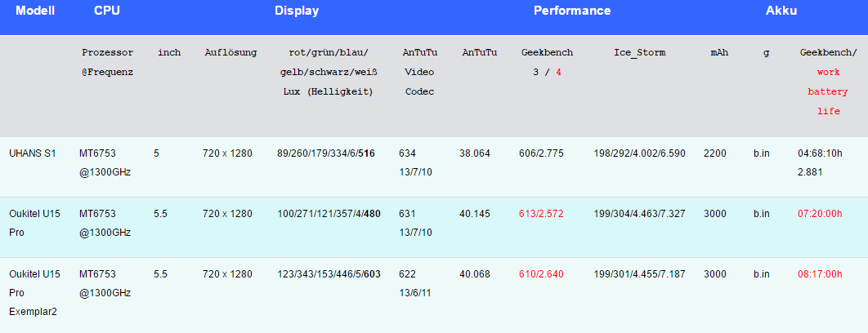Click MT6753 @1300GHz in the Exemplar2 row
Screen dimensions: 868x333
(x=105, y=283)
